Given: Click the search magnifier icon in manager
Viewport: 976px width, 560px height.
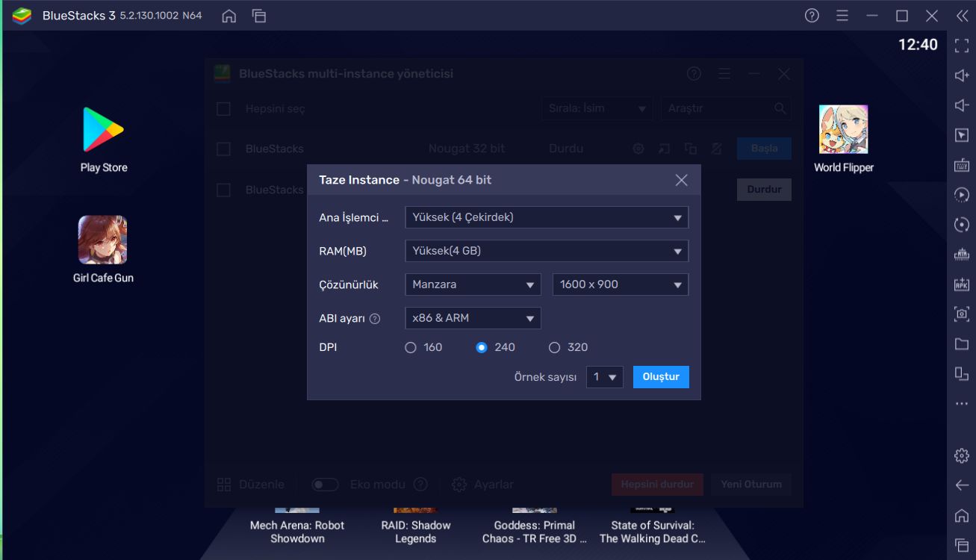Looking at the screenshot, I should pyautogui.click(x=780, y=108).
